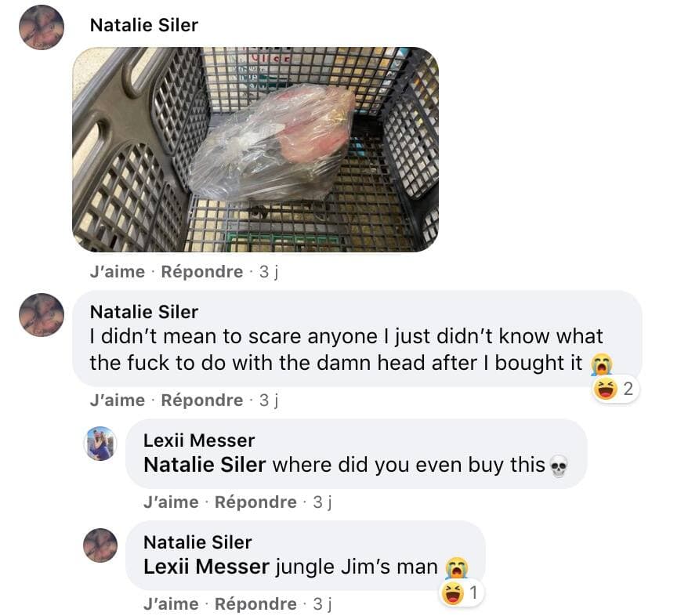
Task: Open Natalie Siler name above the photo
Action: (144, 25)
